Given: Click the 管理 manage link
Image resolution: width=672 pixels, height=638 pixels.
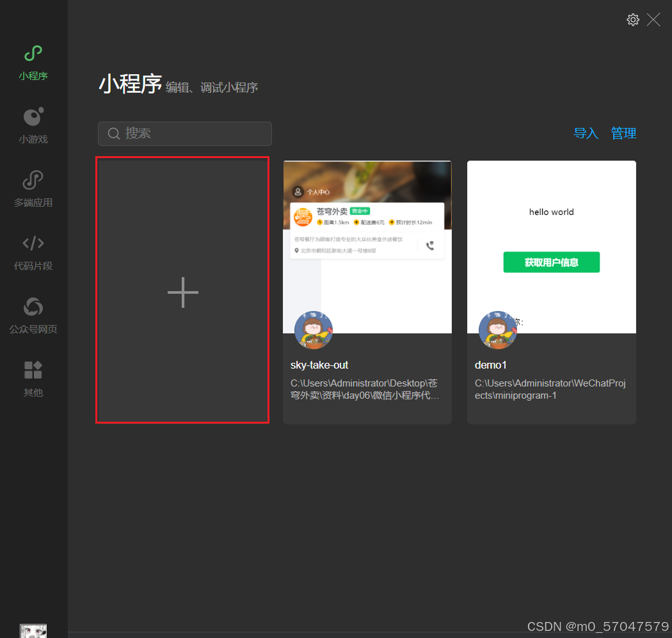Looking at the screenshot, I should coord(623,133).
